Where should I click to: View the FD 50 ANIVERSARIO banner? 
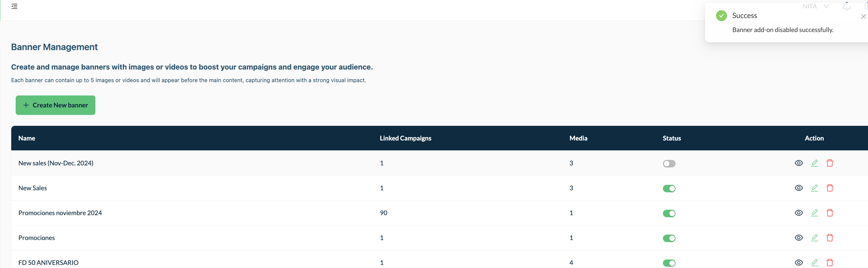[799, 263]
